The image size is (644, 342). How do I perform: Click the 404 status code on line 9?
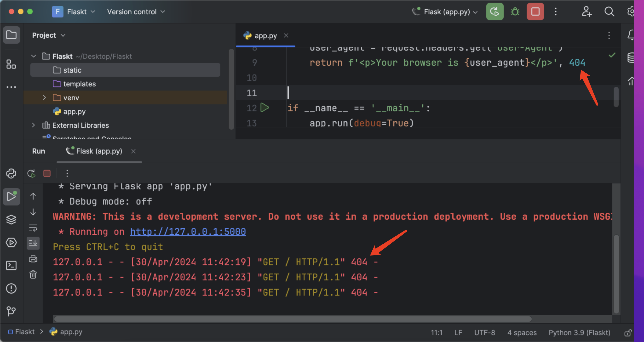[x=577, y=63]
